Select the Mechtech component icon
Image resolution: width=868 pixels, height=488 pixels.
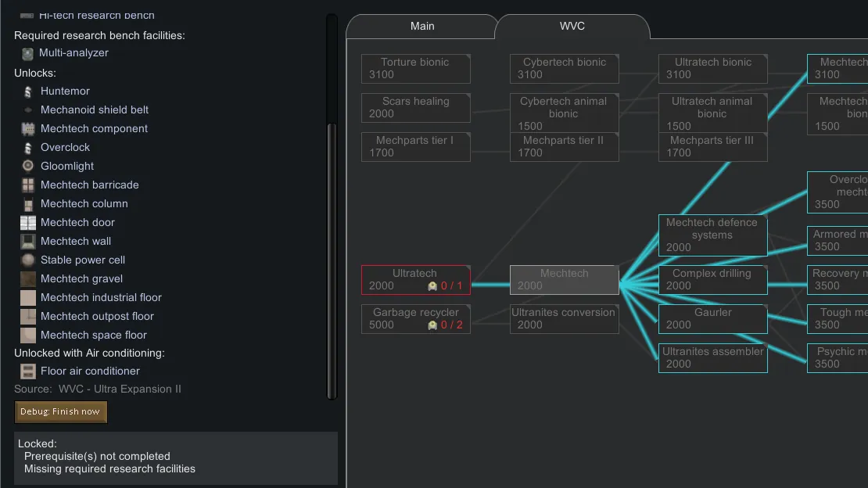[28, 129]
